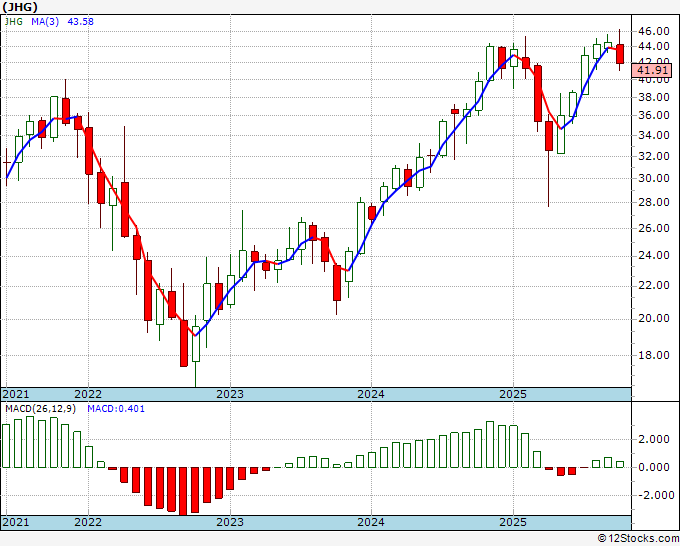Click the 2022 label on MACD timeline

point(88,522)
